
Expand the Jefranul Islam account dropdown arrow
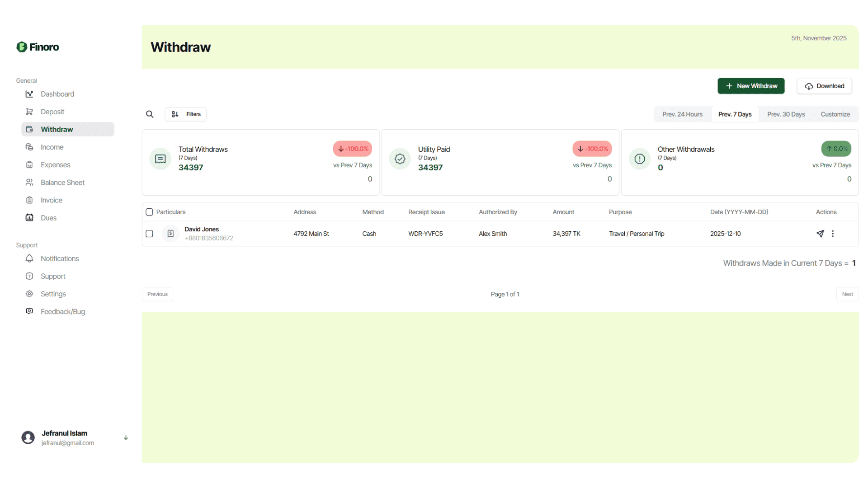coord(126,437)
